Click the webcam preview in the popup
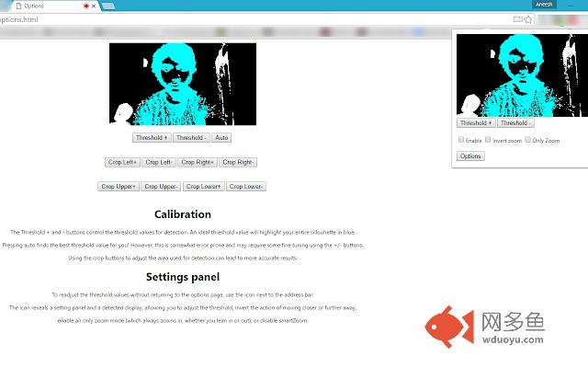 [x=522, y=75]
